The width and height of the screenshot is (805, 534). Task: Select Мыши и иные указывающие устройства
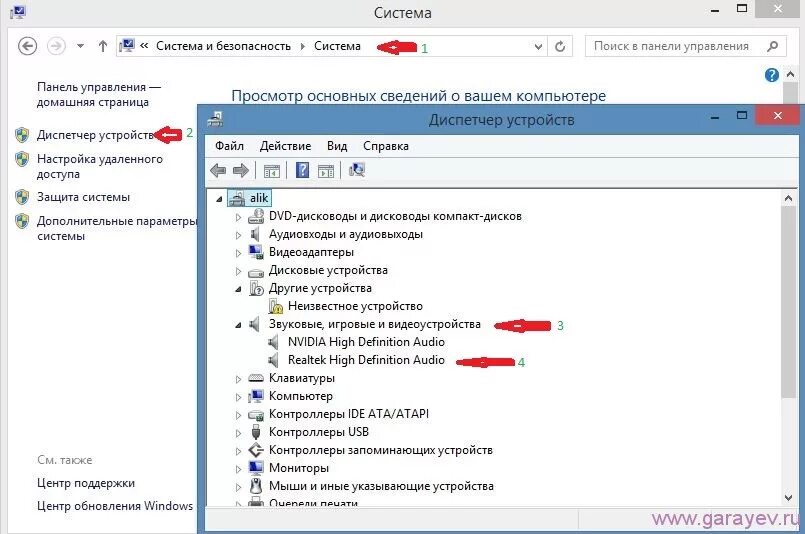381,486
